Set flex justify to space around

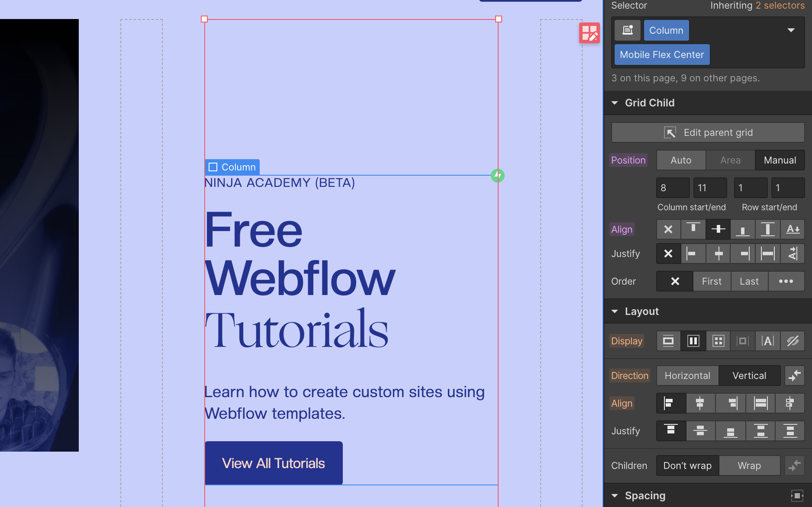790,431
